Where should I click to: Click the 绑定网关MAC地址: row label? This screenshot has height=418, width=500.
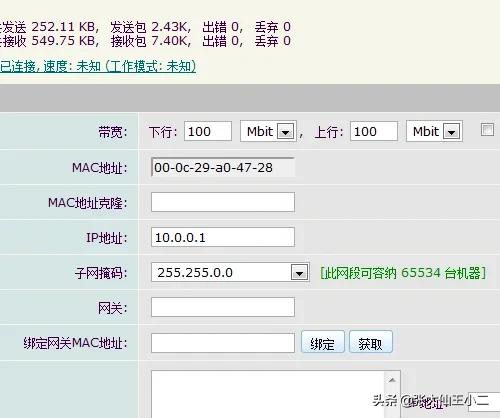(75, 343)
